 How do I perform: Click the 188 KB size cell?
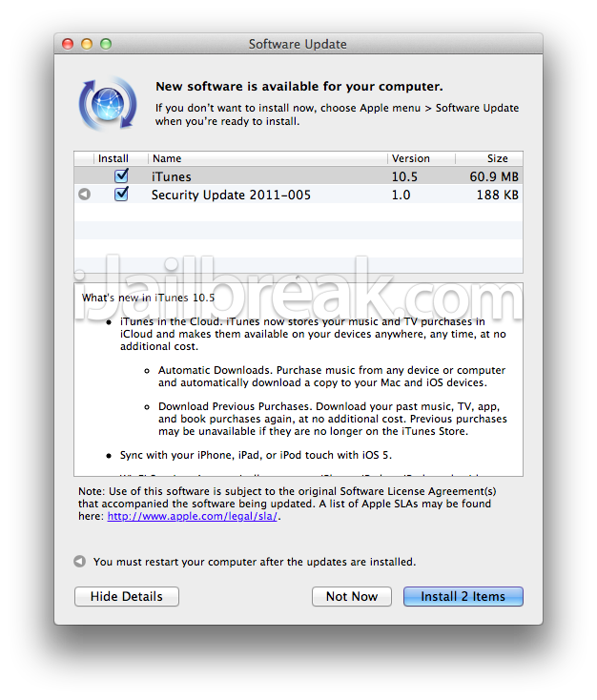[x=498, y=196]
